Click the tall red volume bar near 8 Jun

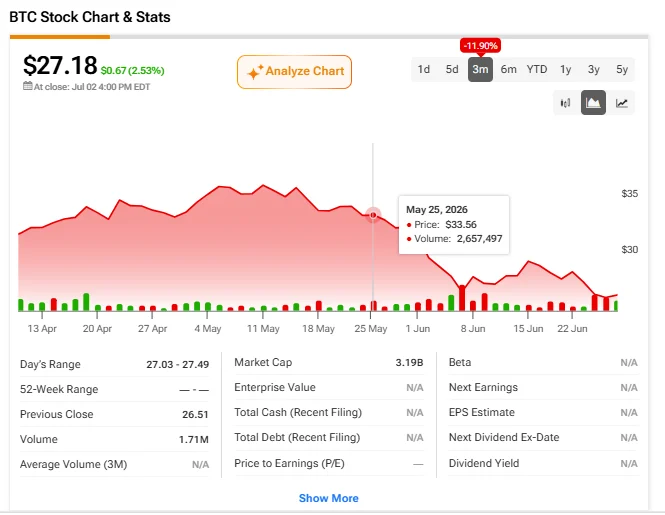(462, 298)
